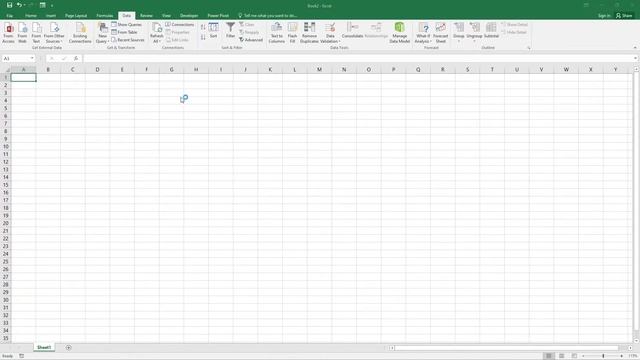Image resolution: width=640 pixels, height=360 pixels.
Task: Click the Undo icon
Action: [19, 5]
